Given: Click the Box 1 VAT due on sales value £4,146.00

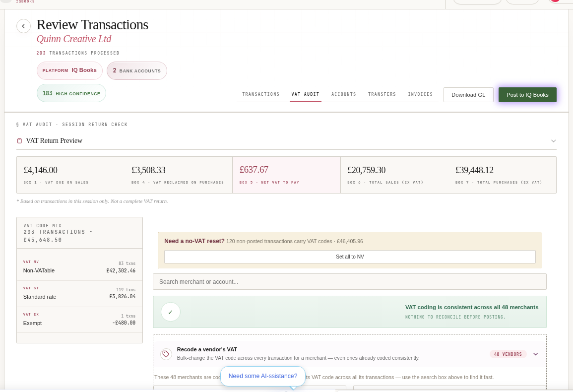Looking at the screenshot, I should tap(41, 170).
